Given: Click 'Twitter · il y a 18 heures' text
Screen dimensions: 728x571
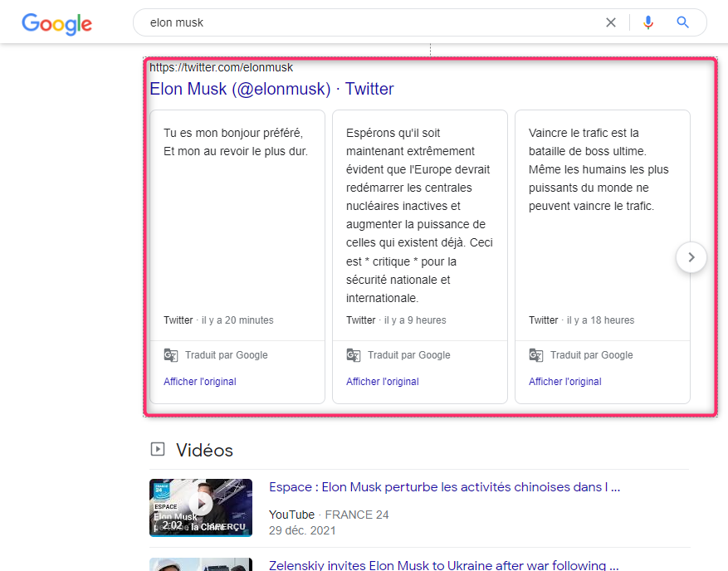Looking at the screenshot, I should coord(581,320).
